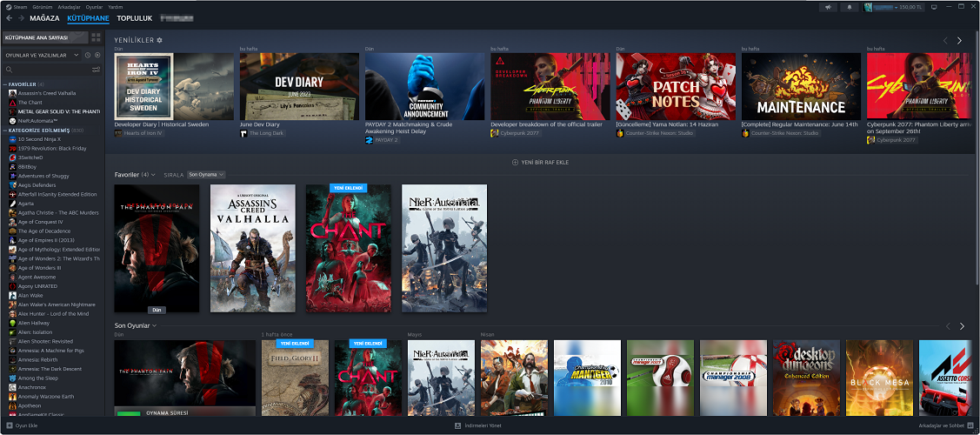
Task: Open the Oyunlar menu
Action: click(x=95, y=7)
